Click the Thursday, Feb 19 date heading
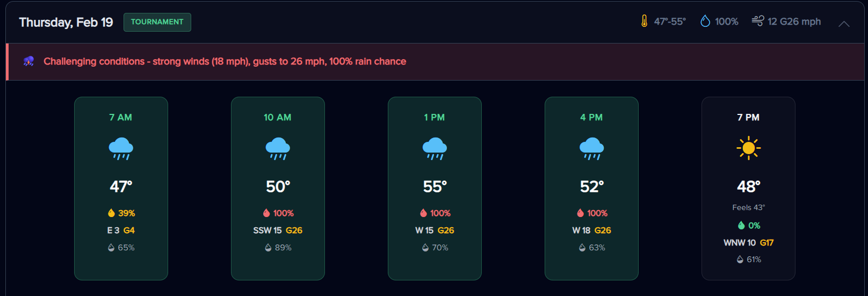The height and width of the screenshot is (296, 868). click(x=66, y=22)
